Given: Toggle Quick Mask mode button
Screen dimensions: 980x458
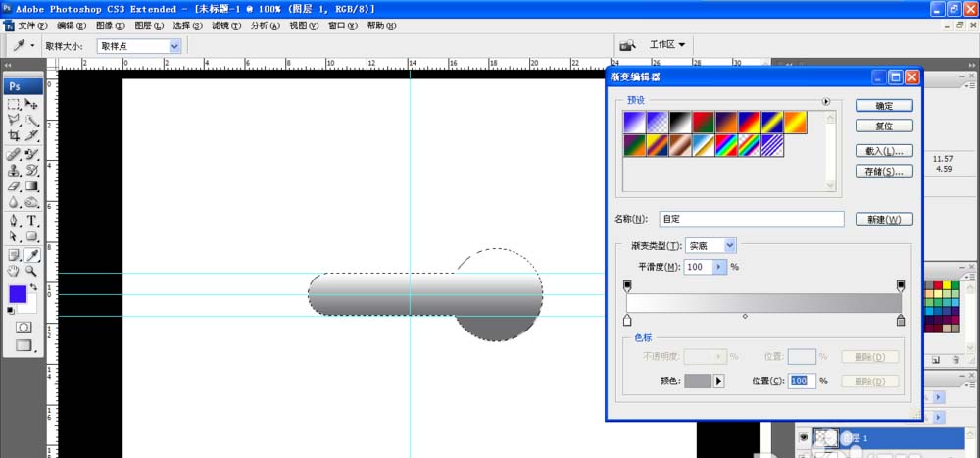Looking at the screenshot, I should click(x=24, y=327).
